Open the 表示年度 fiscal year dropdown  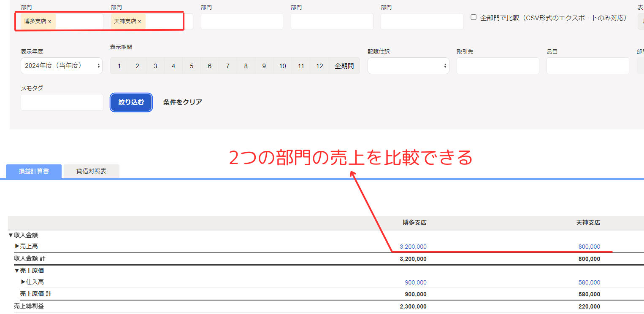pos(62,66)
